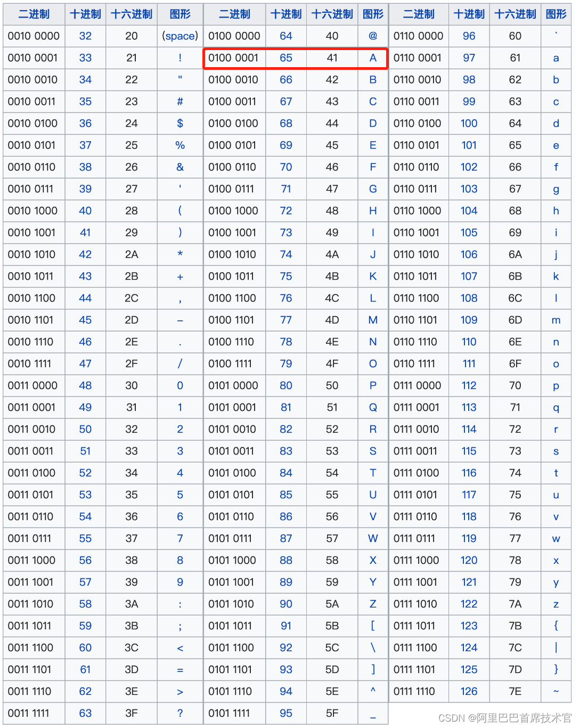Click the exclamation mark ! link
The image size is (580, 728).
180,58
